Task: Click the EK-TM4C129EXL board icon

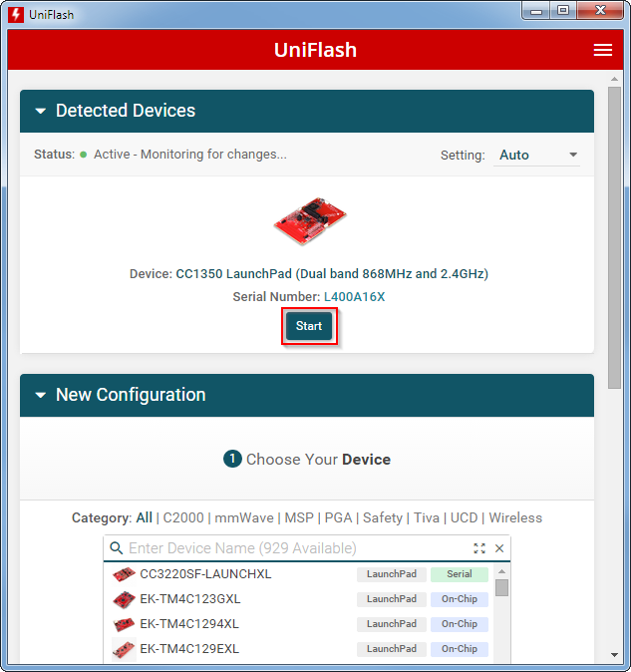Action: (x=124, y=649)
